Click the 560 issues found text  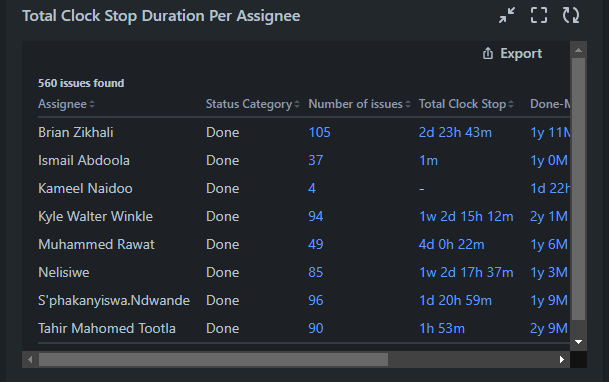coord(81,83)
